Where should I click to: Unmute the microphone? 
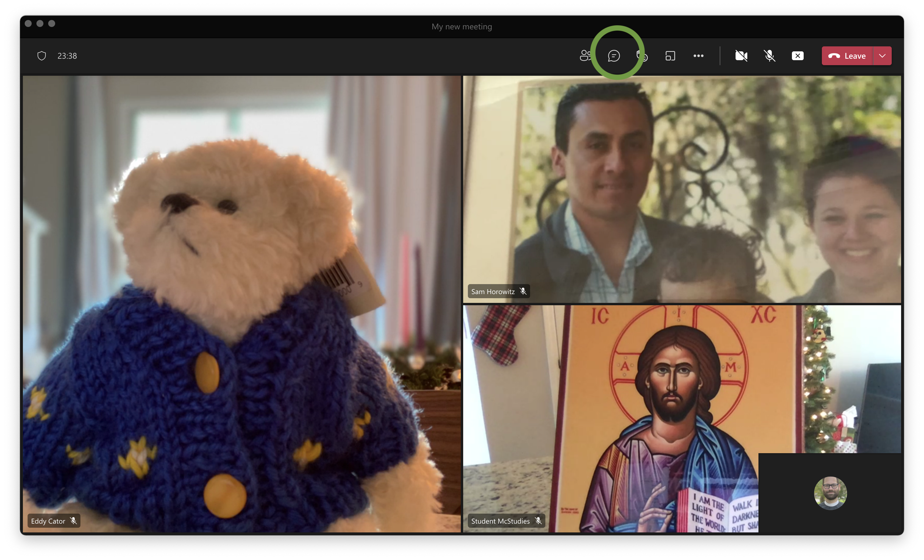click(x=770, y=56)
